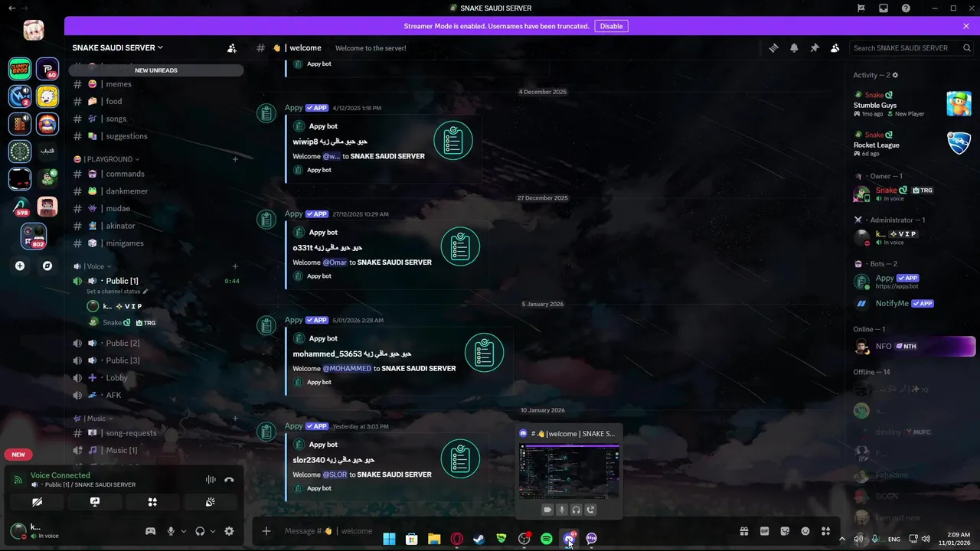The height and width of the screenshot is (551, 980).
Task: Open NFO member in Online list
Action: (x=913, y=347)
